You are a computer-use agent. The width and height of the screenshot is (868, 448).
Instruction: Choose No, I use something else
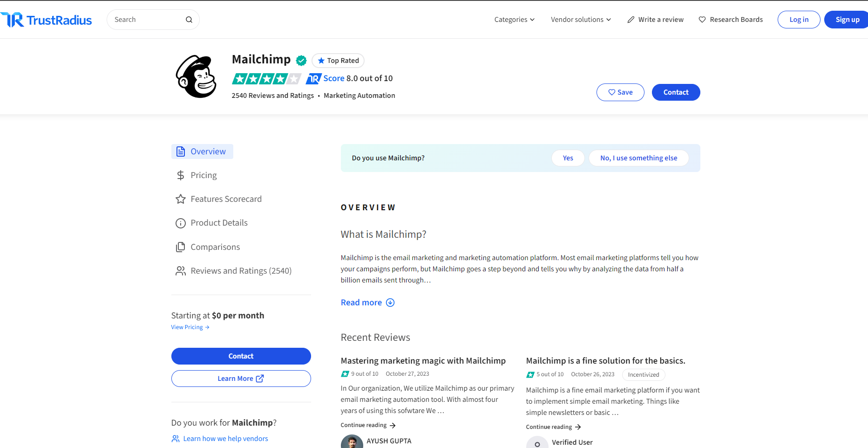click(638, 158)
